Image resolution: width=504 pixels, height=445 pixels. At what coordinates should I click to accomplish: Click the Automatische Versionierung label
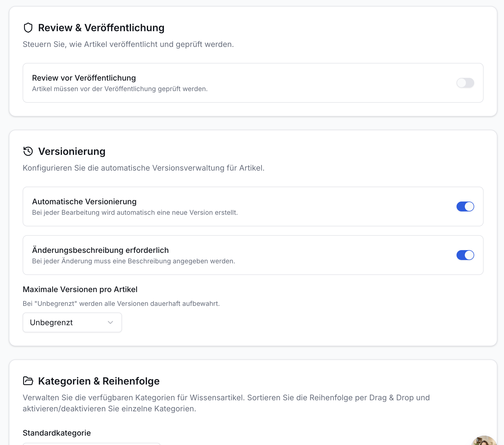pyautogui.click(x=84, y=202)
